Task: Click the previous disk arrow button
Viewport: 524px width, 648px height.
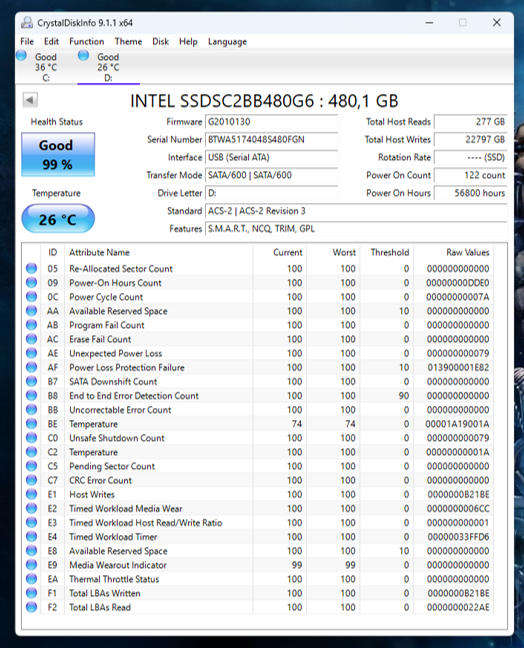Action: click(30, 100)
